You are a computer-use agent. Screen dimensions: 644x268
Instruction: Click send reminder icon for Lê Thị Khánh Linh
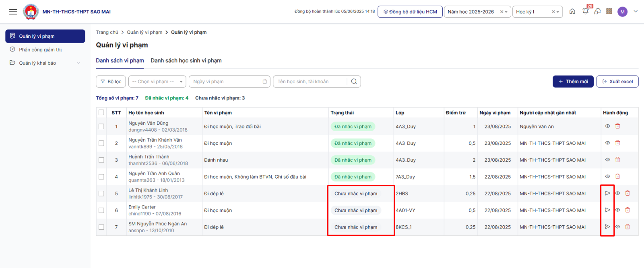click(607, 194)
